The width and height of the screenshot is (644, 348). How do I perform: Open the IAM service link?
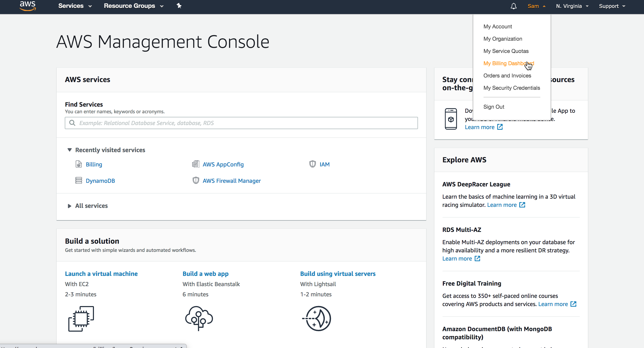(325, 164)
